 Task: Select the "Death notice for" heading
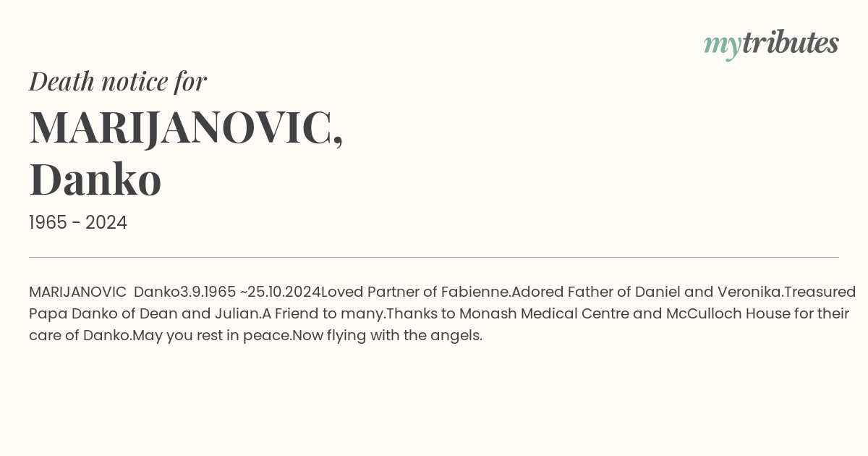point(118,81)
